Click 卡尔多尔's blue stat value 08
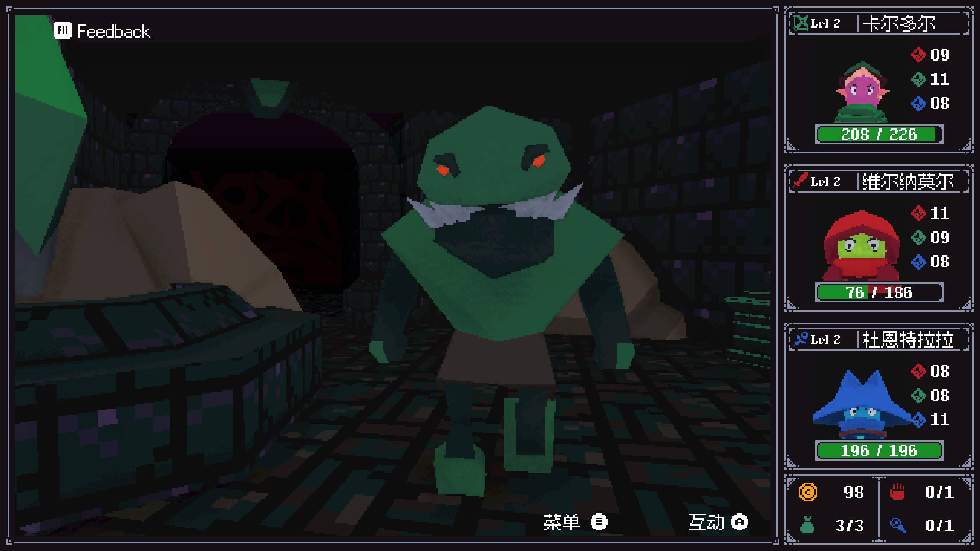The height and width of the screenshot is (551, 980). 940,103
